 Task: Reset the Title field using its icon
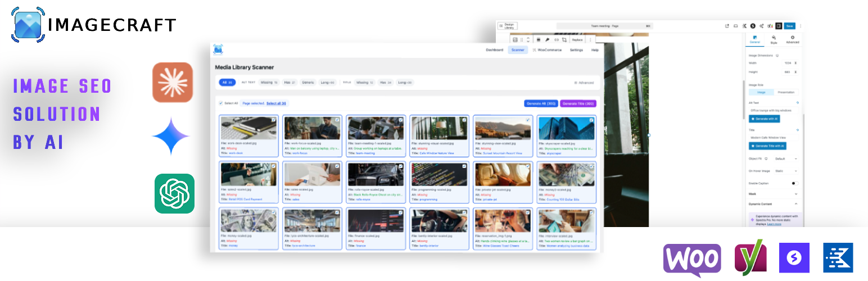[797, 130]
